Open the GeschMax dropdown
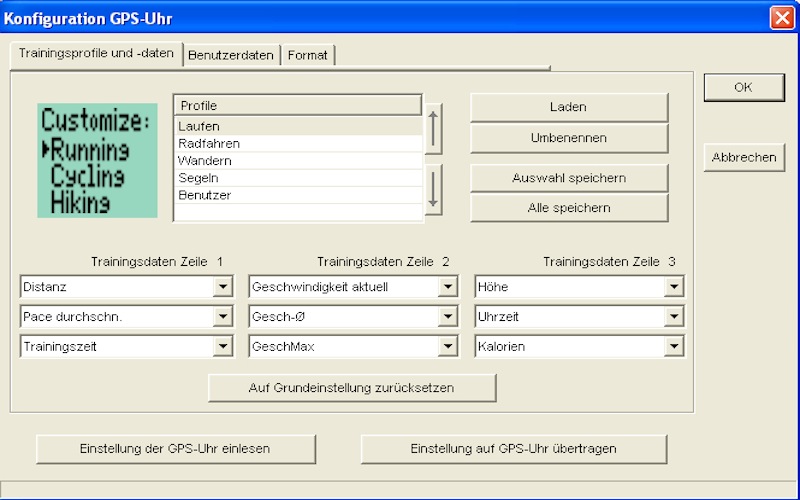 pos(449,347)
